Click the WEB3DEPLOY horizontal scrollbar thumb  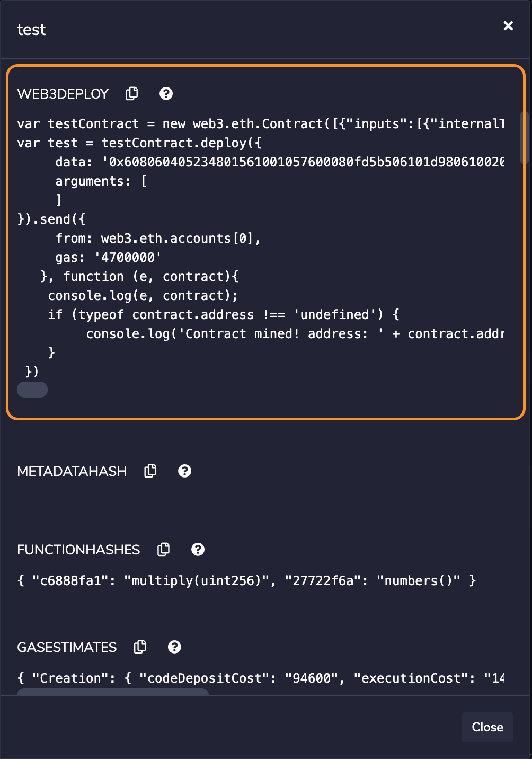click(x=32, y=390)
